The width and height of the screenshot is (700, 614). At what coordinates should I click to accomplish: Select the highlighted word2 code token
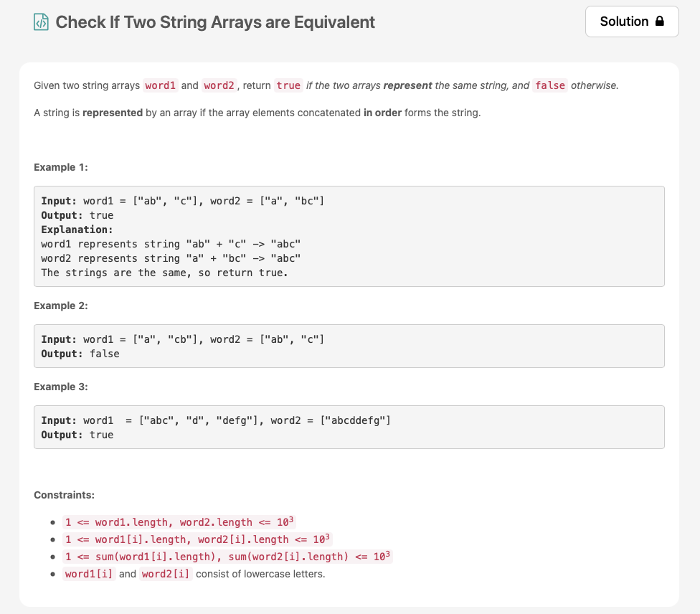218,85
